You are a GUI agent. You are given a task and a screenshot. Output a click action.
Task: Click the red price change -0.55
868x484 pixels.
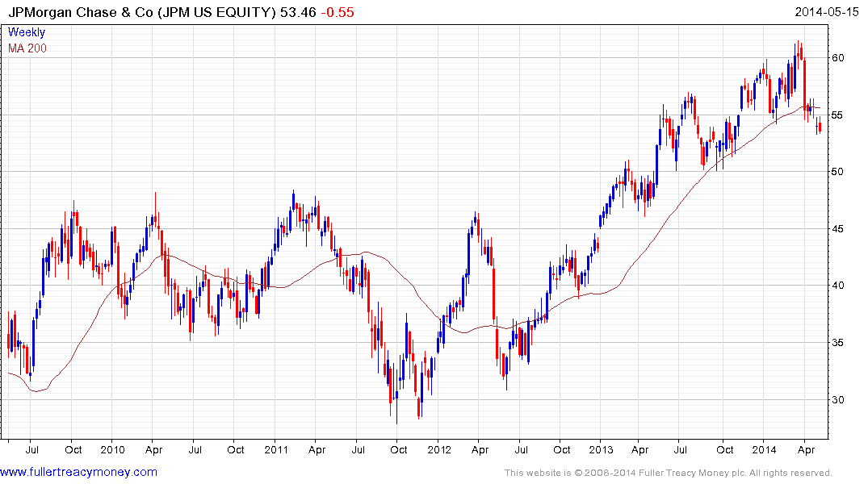point(338,12)
